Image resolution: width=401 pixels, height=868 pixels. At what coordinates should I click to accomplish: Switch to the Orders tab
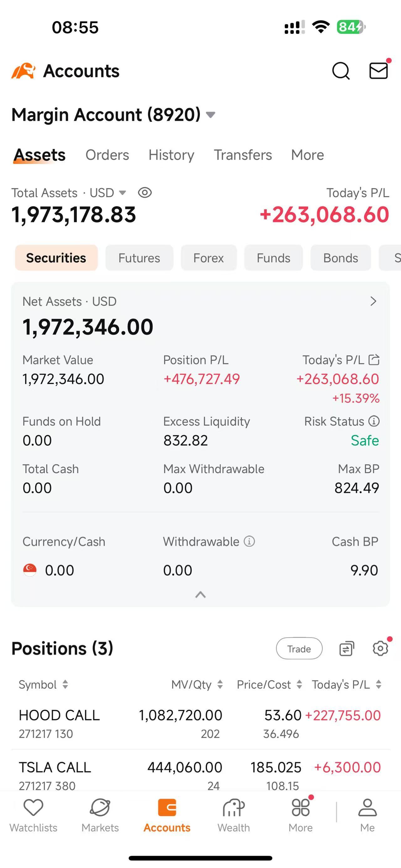coord(107,155)
